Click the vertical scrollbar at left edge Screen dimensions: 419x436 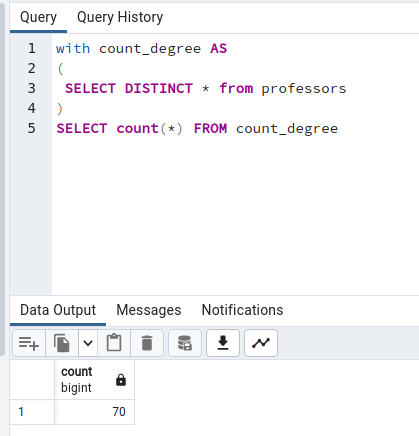tap(2, 178)
